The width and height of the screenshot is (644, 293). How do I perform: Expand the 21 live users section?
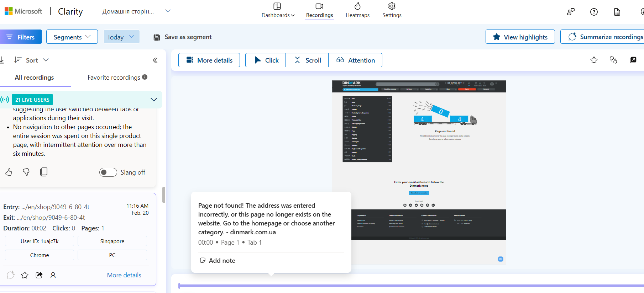[154, 100]
